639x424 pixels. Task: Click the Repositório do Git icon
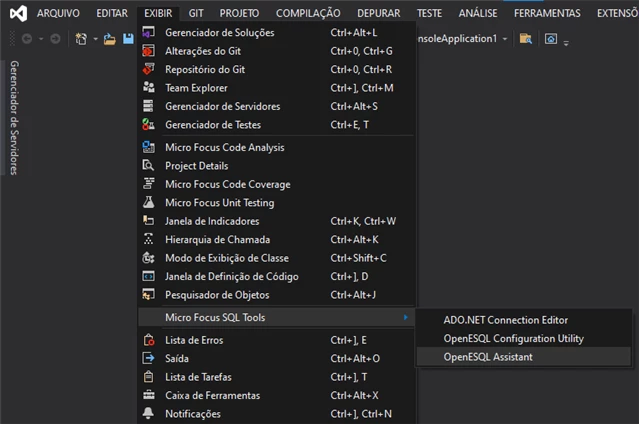(x=148, y=69)
